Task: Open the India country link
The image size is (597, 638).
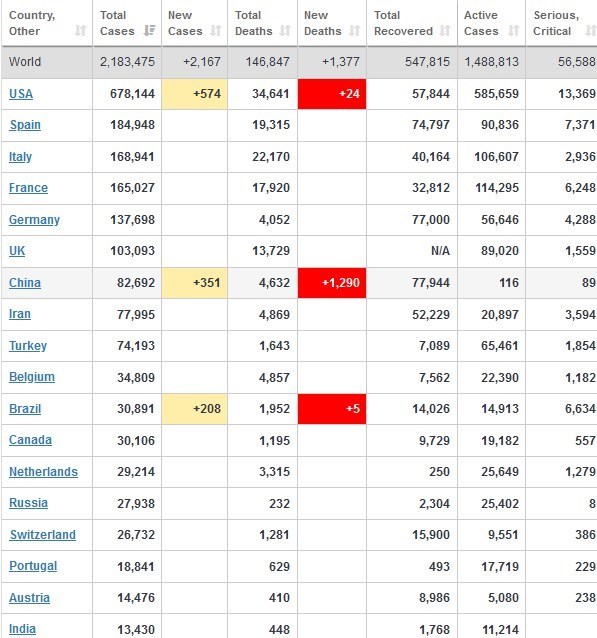Action: pos(22,629)
